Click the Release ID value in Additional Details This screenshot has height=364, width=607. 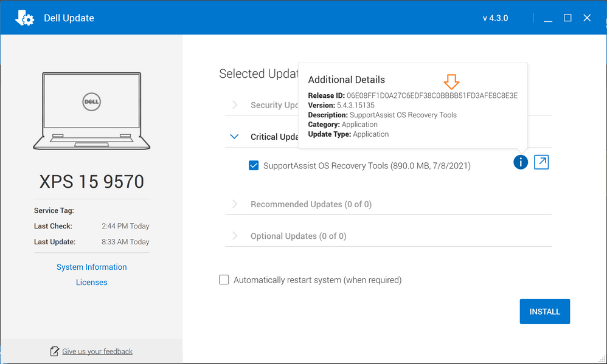432,95
